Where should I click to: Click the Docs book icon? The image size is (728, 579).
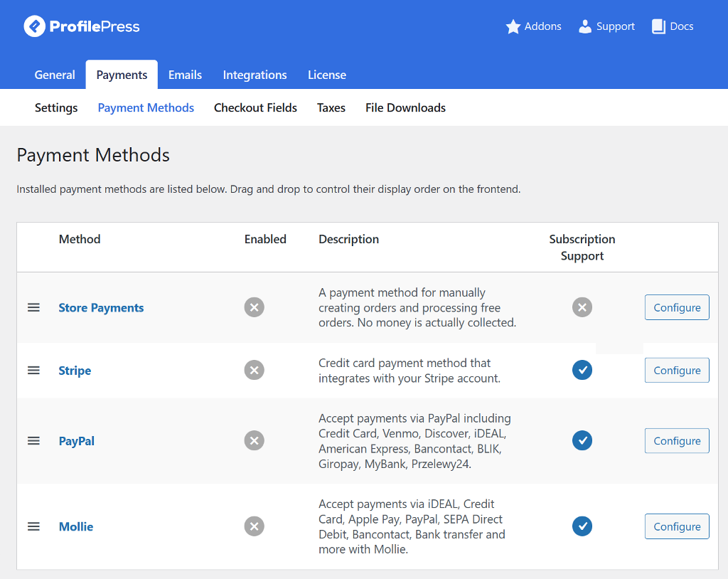(x=658, y=26)
